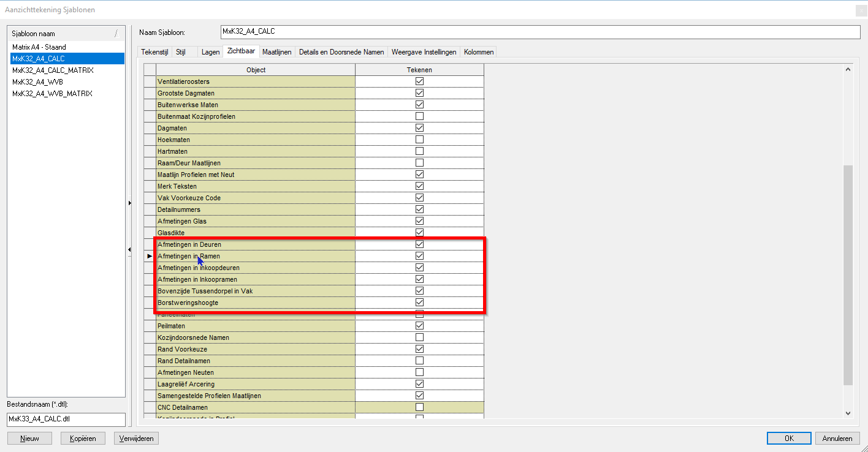Uncheck the Laagreliëf Arcering option
868x452 pixels.
[419, 383]
